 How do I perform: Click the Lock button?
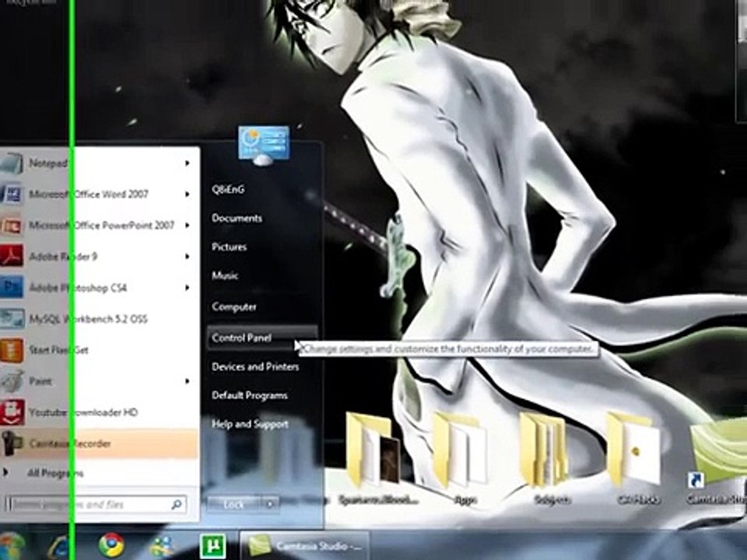(x=234, y=504)
